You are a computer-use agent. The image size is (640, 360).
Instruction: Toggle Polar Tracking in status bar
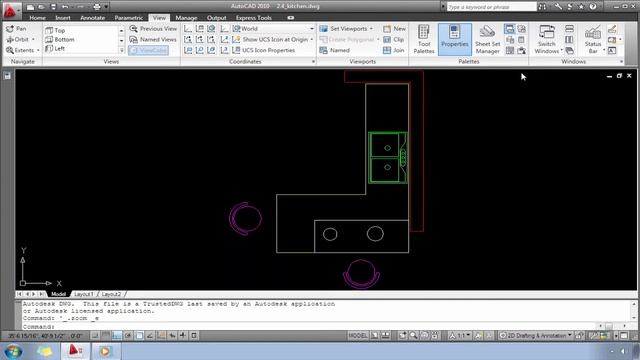(128, 336)
